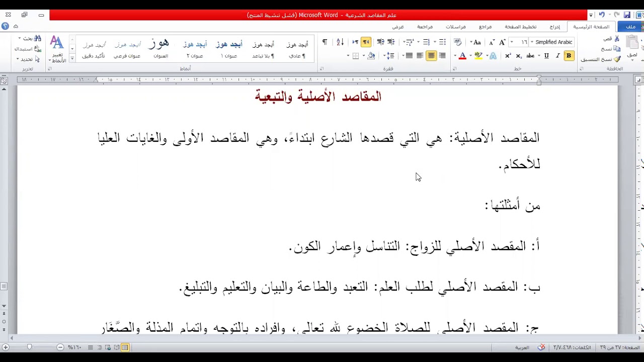This screenshot has height=362, width=644.
Task: Toggle Bold formatting button
Action: point(569,56)
